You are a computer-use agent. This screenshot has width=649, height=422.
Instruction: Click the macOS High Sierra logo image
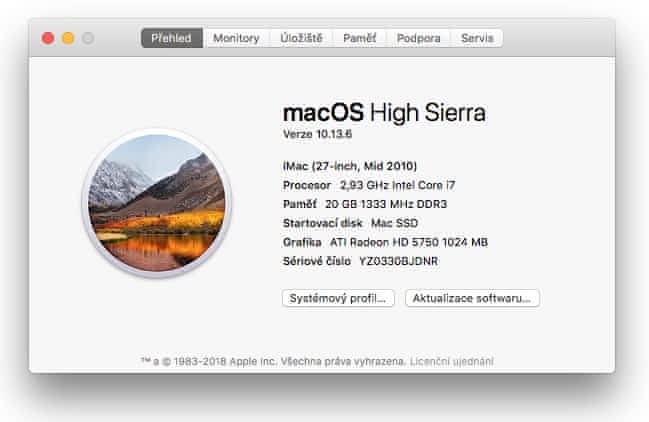(157, 203)
